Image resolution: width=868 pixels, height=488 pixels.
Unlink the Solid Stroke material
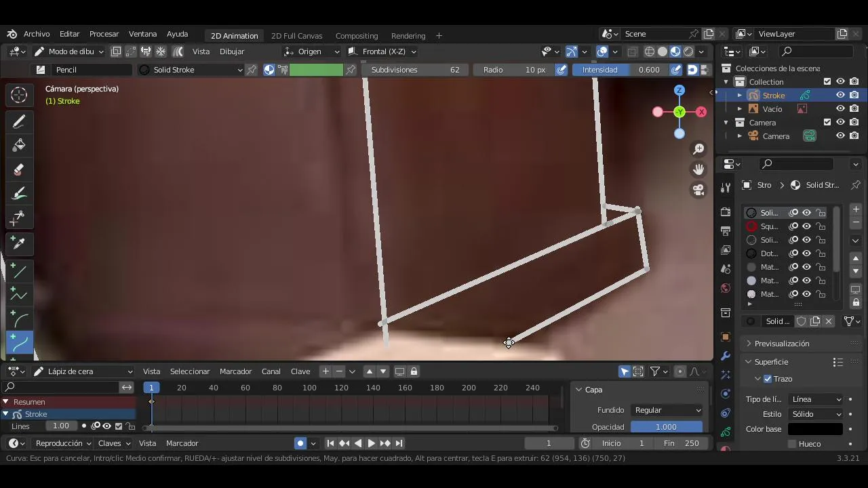coord(829,321)
